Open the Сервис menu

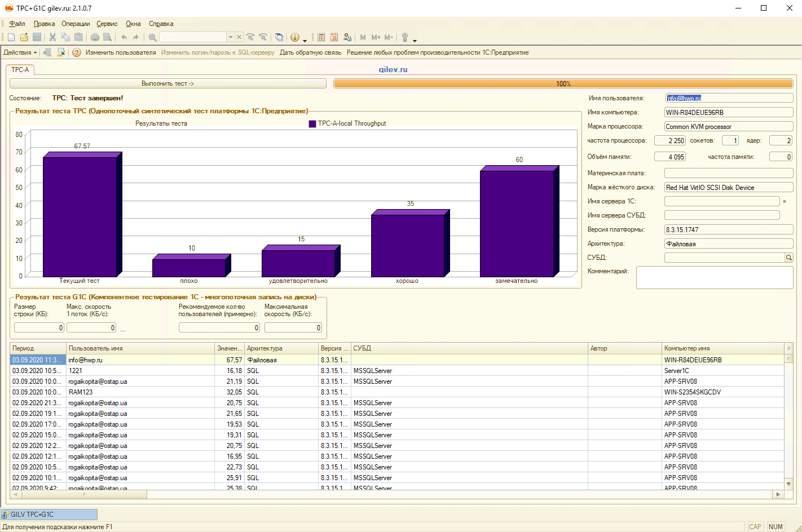(x=107, y=24)
